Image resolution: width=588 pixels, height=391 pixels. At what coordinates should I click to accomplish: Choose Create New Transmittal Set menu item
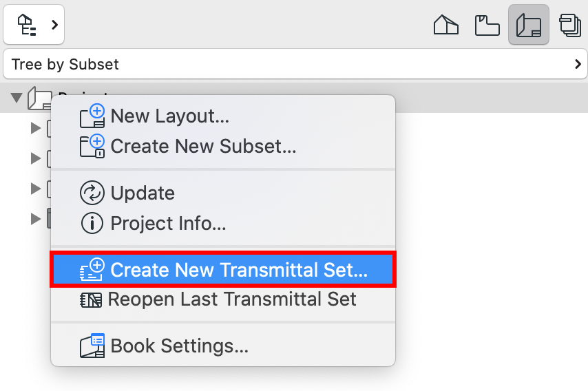pos(223,270)
